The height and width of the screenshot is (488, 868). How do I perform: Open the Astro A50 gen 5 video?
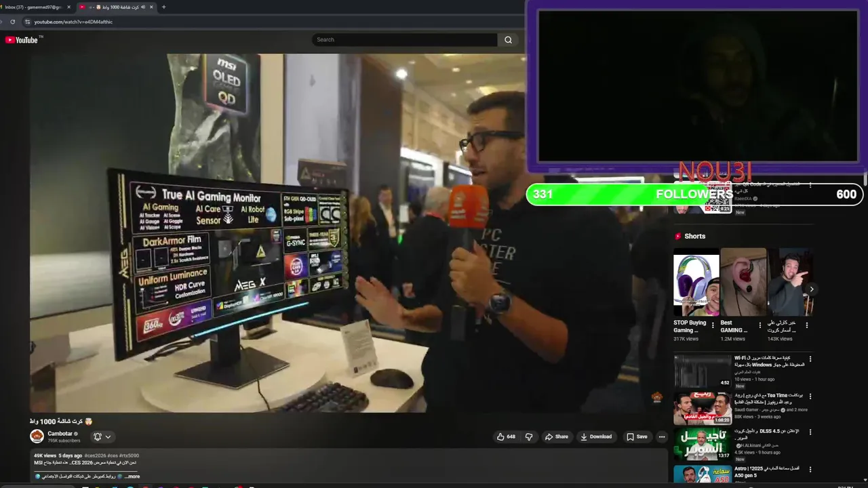tap(703, 474)
